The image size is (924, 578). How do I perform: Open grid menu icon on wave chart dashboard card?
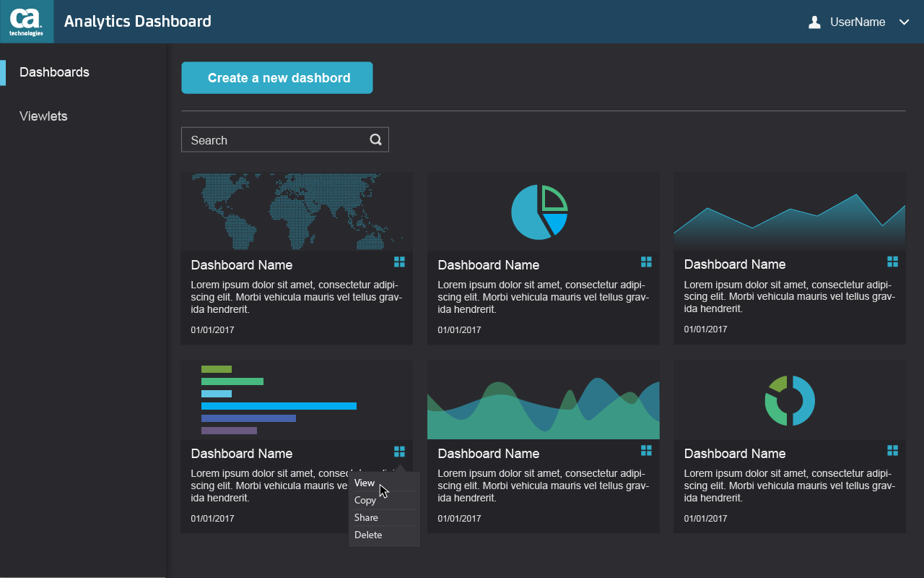click(x=646, y=450)
